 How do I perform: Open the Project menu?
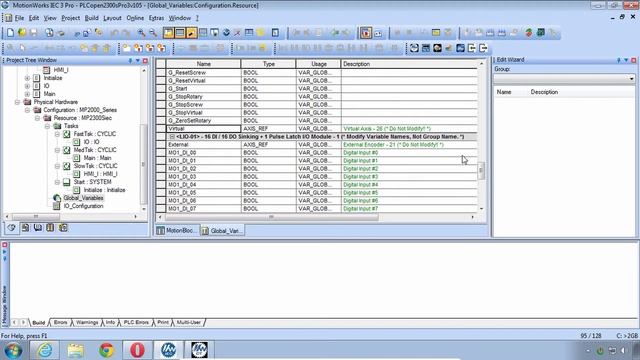coord(71,18)
